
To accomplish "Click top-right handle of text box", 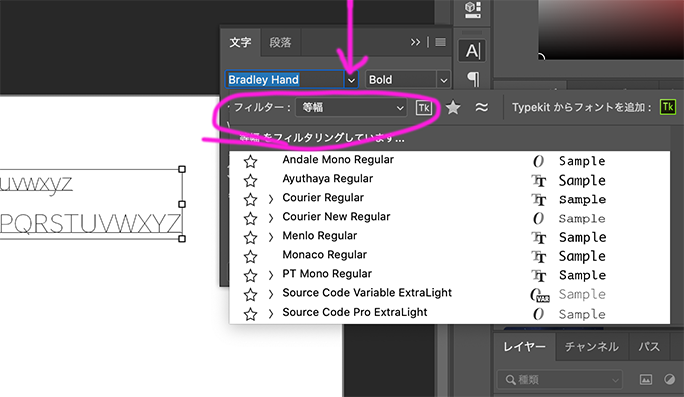I will [182, 169].
